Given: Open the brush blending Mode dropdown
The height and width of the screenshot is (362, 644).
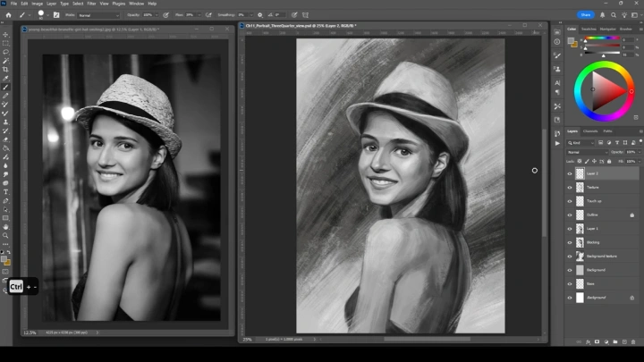Looking at the screenshot, I should click(97, 15).
